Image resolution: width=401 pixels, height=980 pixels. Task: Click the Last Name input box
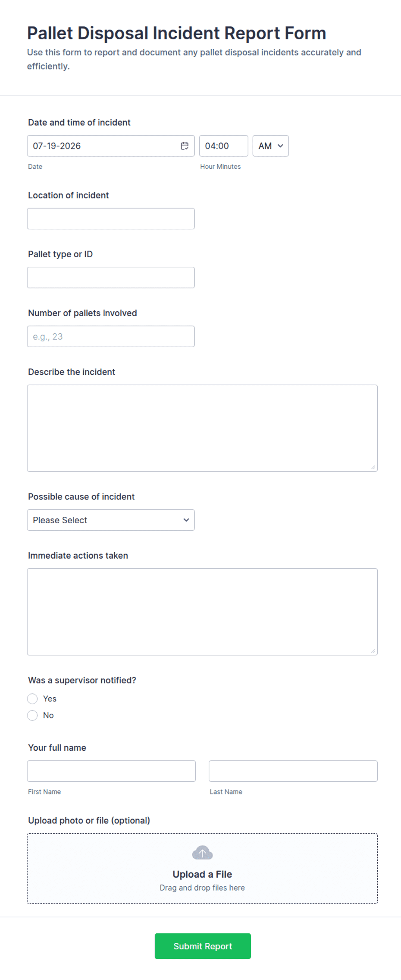[293, 771]
